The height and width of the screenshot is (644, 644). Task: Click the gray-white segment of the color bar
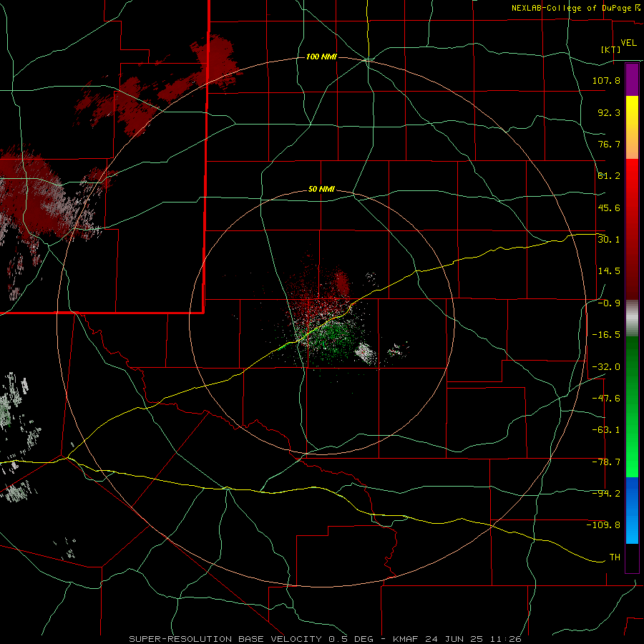(632, 318)
